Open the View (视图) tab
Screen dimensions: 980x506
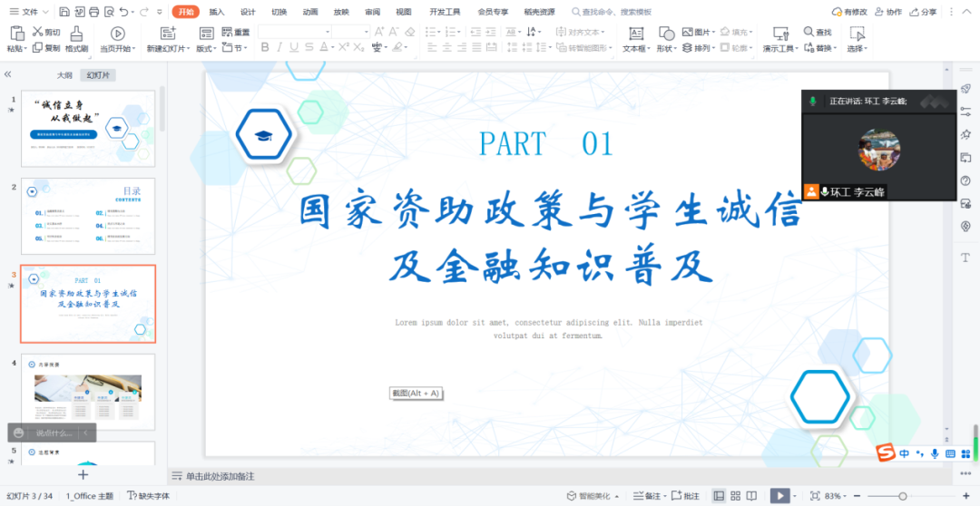tap(404, 12)
